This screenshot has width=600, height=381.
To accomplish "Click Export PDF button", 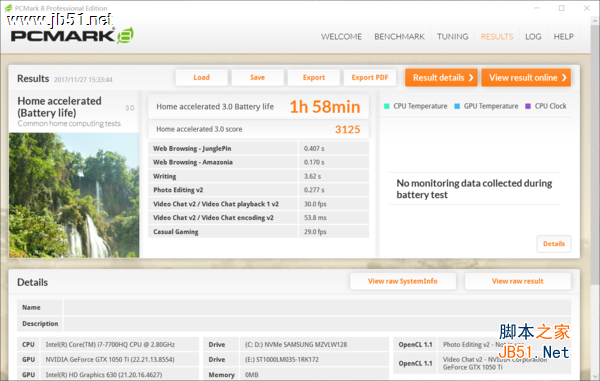I will [370, 77].
